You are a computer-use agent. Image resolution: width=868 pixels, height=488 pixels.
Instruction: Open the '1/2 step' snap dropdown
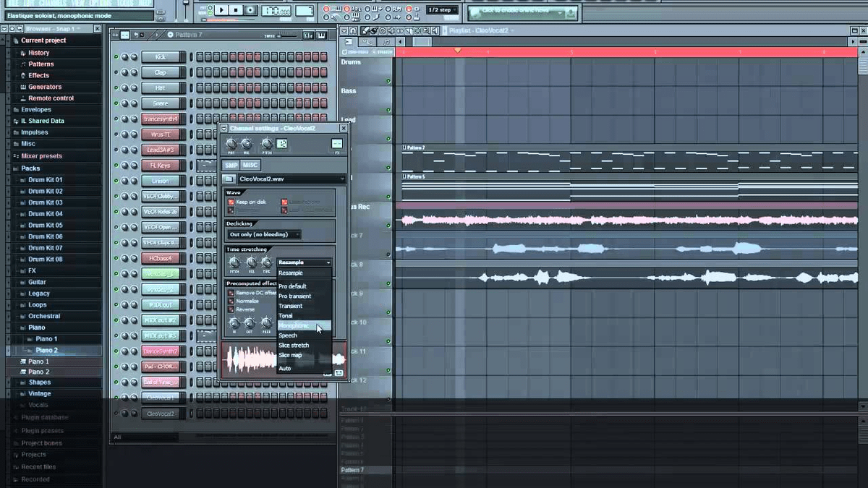[x=442, y=9]
